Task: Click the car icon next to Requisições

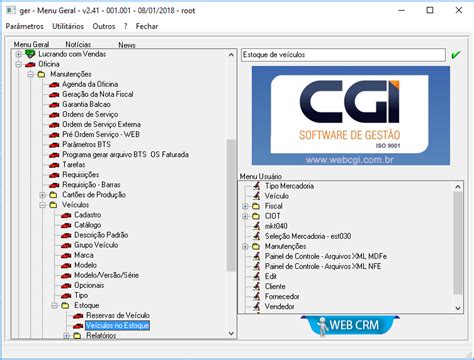Action: point(54,175)
